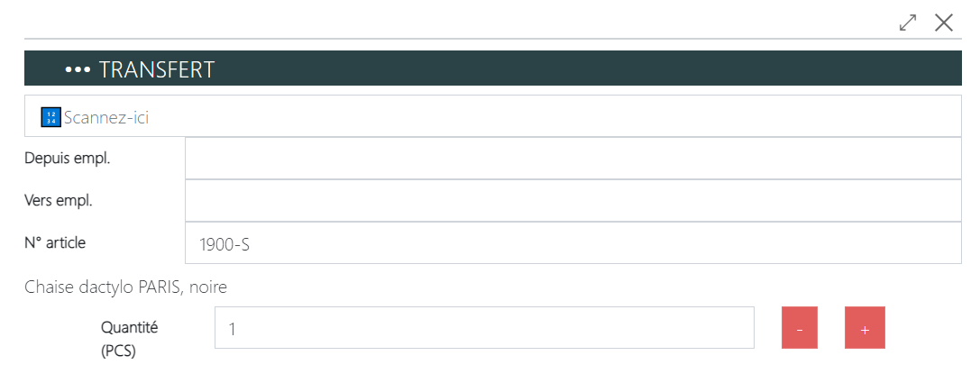Close the transfer dialog with the X
This screenshot has width=980, height=392.
pyautogui.click(x=944, y=23)
